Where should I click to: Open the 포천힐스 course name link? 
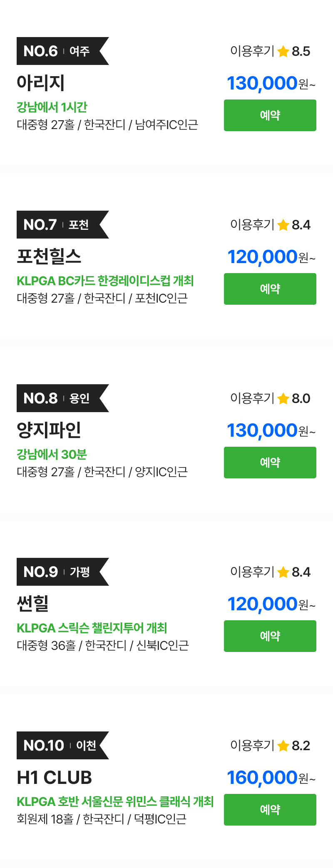[49, 256]
